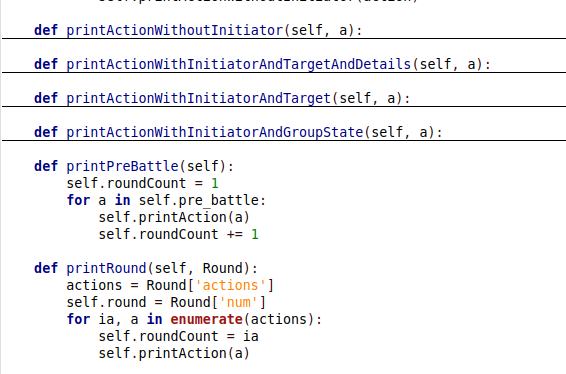Viewport: 566px width, 374px height.
Task: Click the green 1 in roundCount += 1
Action: pyautogui.click(x=255, y=234)
